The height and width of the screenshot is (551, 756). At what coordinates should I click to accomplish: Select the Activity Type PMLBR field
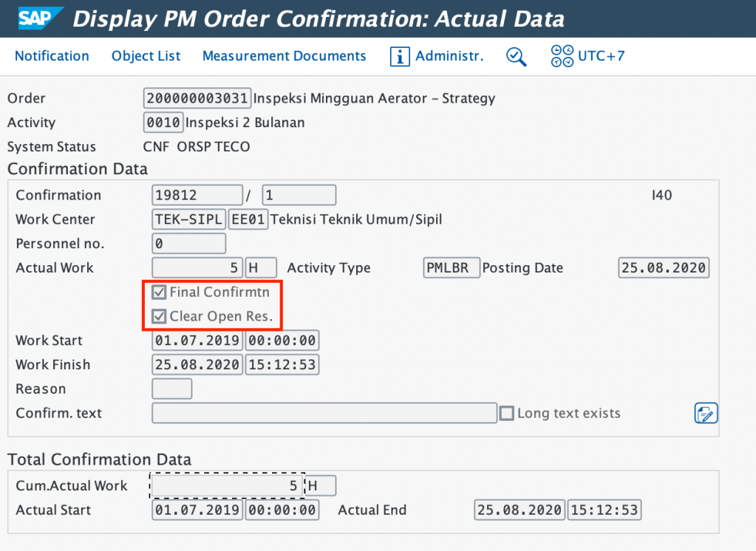point(452,268)
